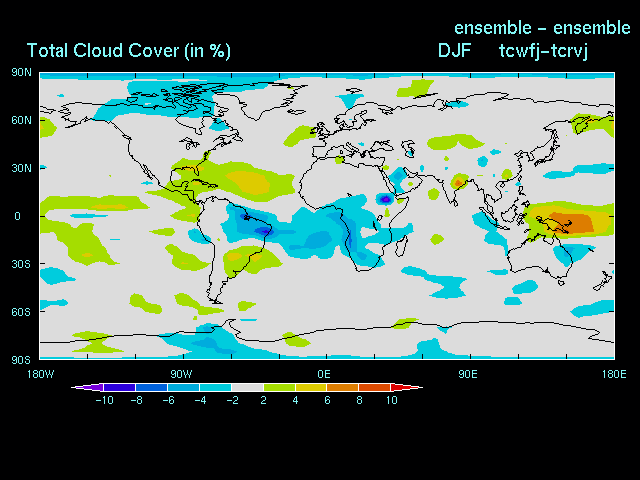640x480 pixels.
Task: Click the grey -2 to 2 colorbar swatch
Action: point(247,387)
